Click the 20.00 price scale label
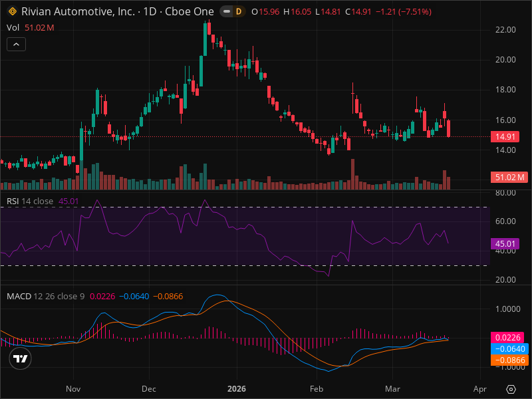532x399 pixels. (x=505, y=60)
